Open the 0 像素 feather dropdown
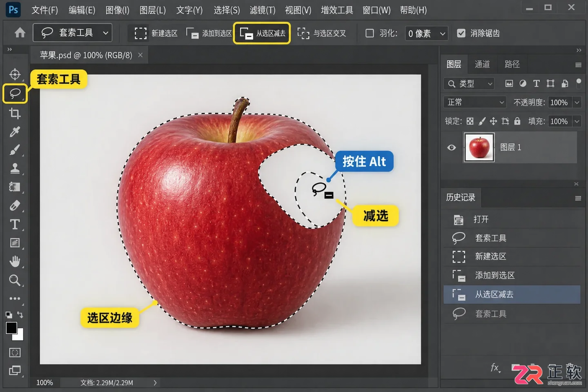The height and width of the screenshot is (392, 588). (x=426, y=33)
